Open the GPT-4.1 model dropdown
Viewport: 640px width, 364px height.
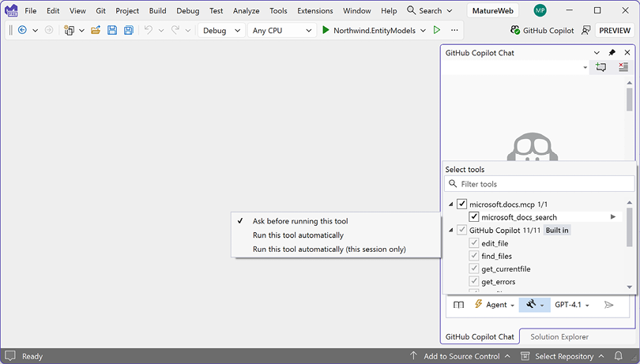point(572,305)
